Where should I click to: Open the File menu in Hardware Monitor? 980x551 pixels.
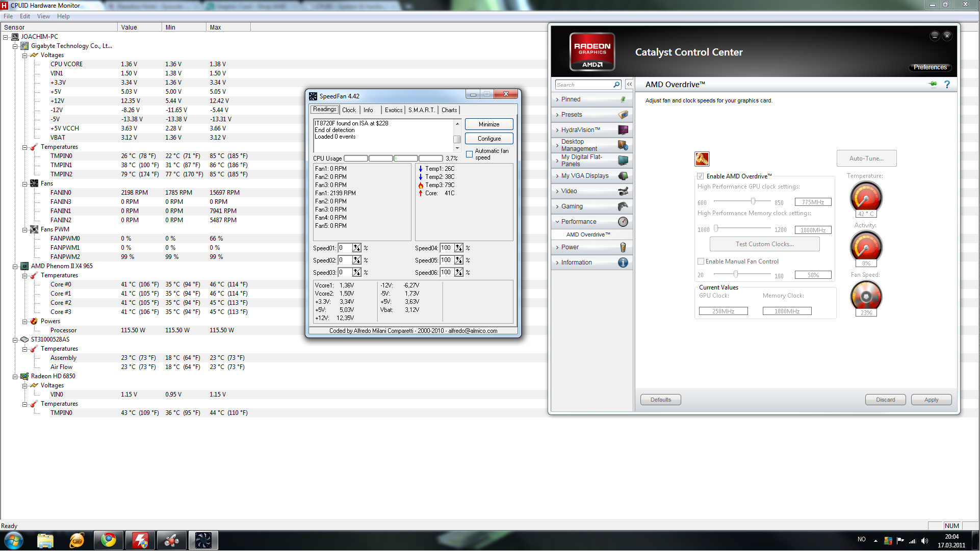(x=8, y=16)
